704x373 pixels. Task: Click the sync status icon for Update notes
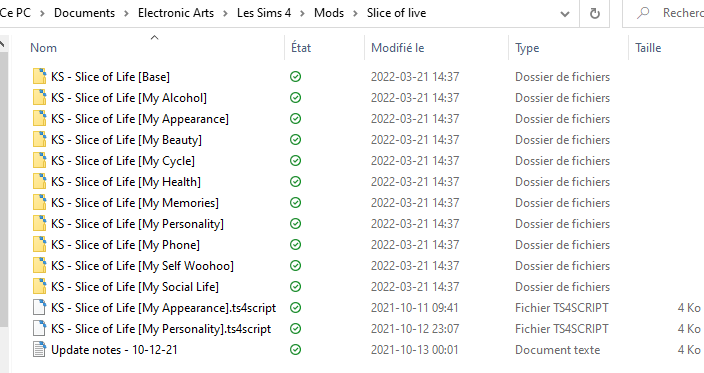pyautogui.click(x=295, y=350)
